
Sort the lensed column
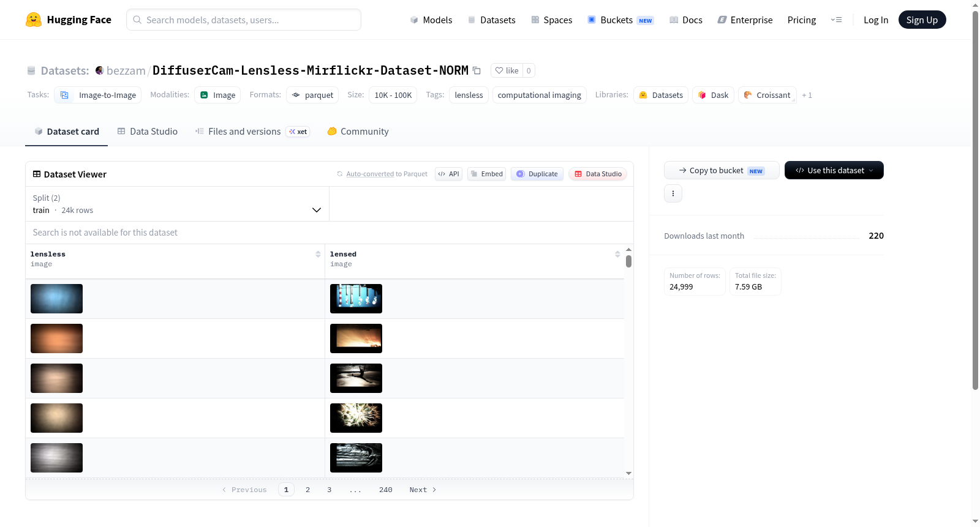[617, 254]
